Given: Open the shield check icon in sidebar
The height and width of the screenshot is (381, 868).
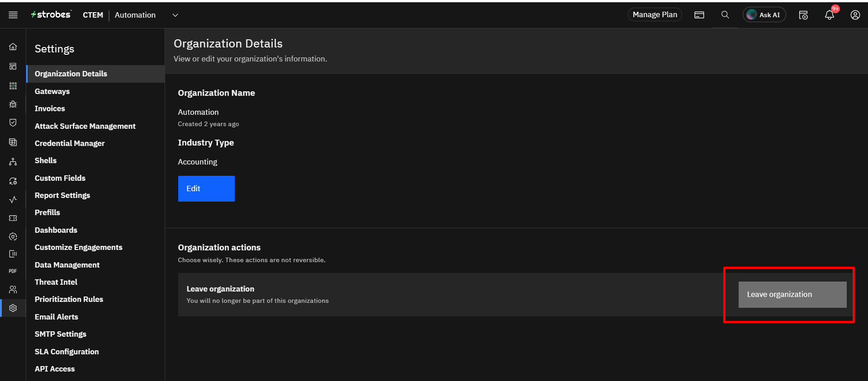Looking at the screenshot, I should coord(13,122).
